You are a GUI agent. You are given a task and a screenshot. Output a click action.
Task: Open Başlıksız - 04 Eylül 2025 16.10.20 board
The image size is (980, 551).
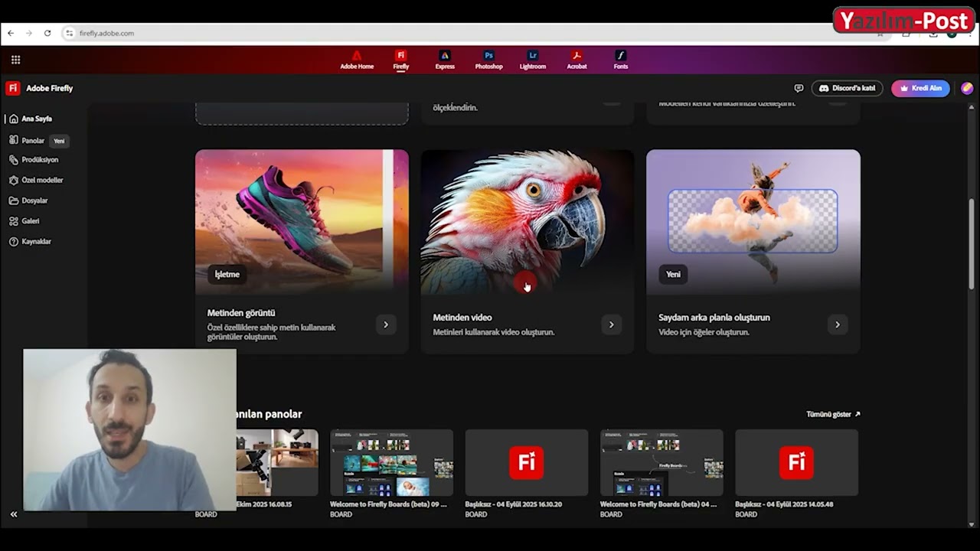(527, 462)
